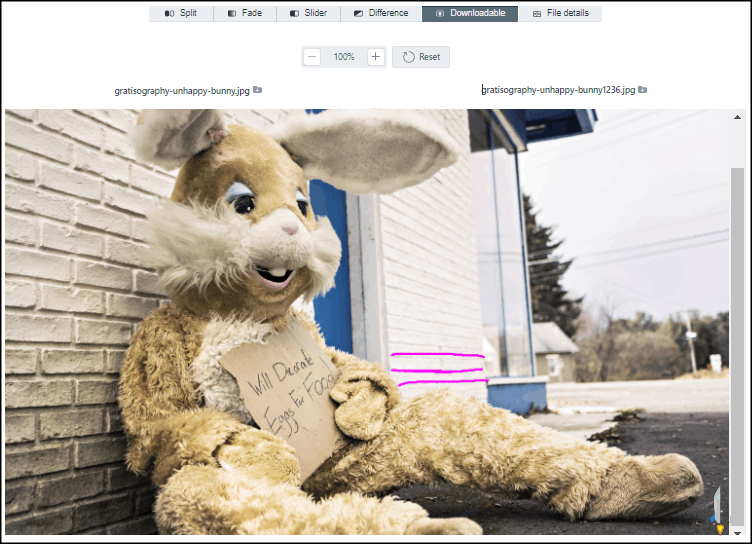The image size is (752, 544).
Task: Click the gratisography-unhappy-bunny.jpg file name
Action: (x=182, y=90)
